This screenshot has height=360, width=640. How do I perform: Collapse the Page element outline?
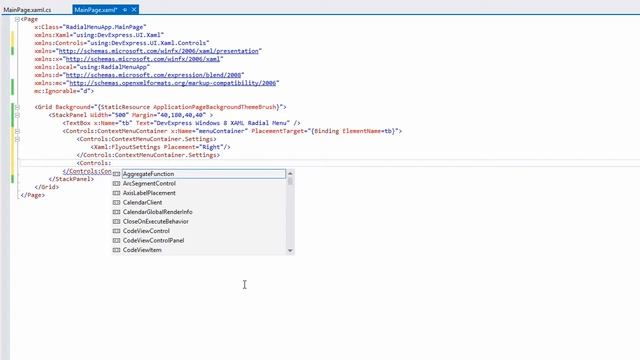coord(17,19)
